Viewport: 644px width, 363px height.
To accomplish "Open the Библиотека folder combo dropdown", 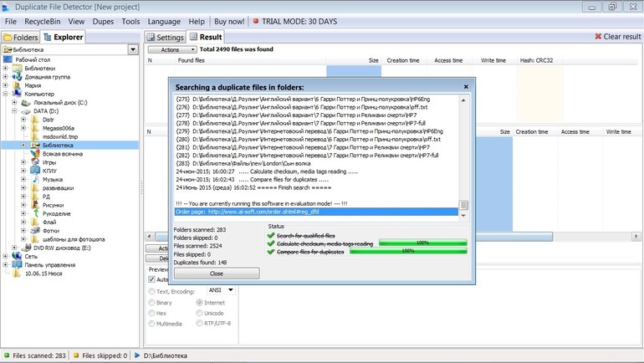I will 133,49.
